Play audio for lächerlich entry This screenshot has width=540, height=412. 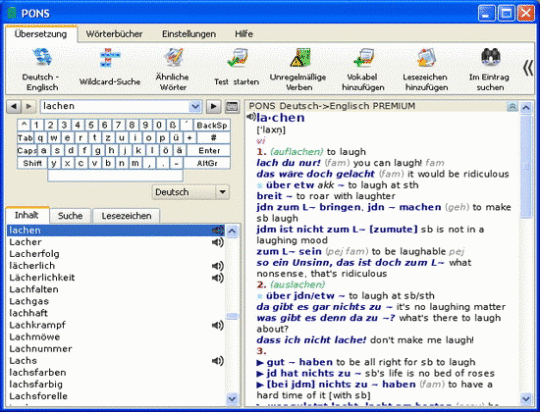click(218, 266)
